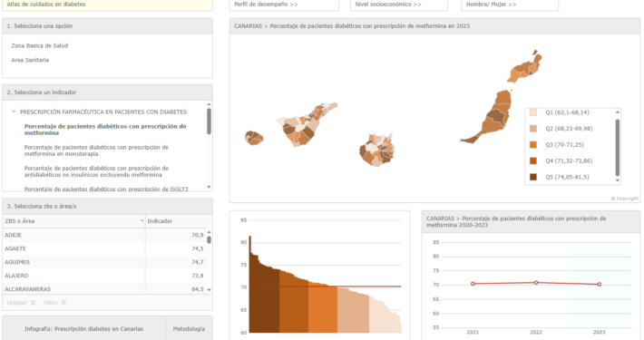
Task: Click the Limpiar clear button
Action: pyautogui.click(x=22, y=303)
